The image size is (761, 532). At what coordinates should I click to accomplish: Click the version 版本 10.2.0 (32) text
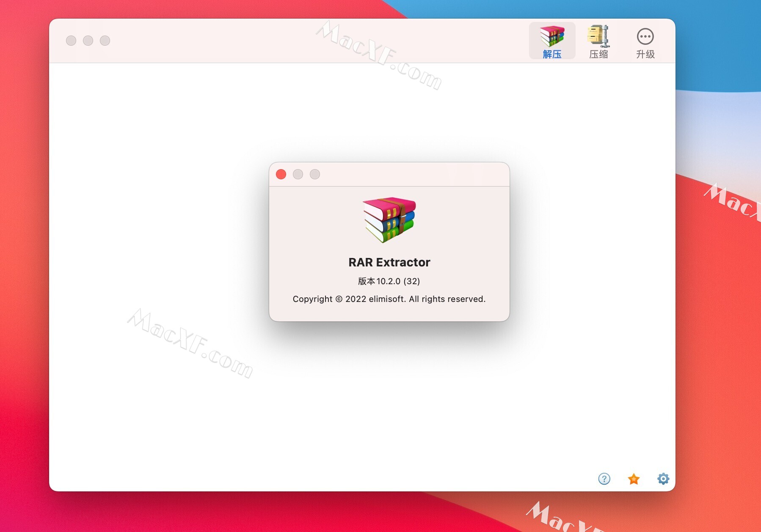click(x=388, y=281)
